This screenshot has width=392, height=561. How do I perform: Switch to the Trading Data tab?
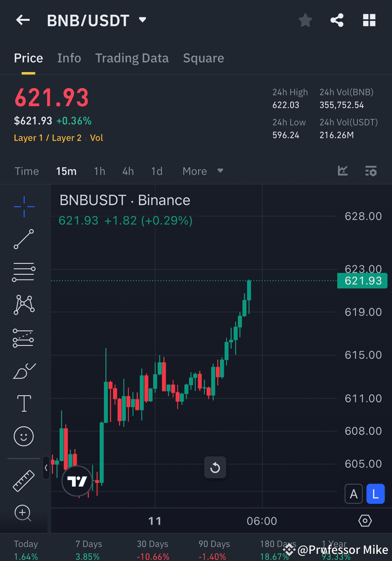click(x=132, y=58)
